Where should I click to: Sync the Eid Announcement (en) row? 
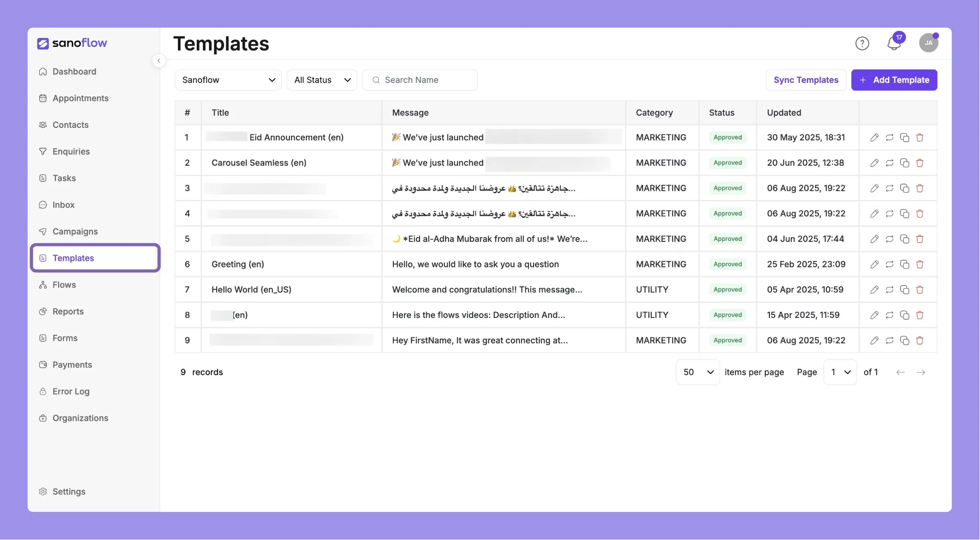click(889, 137)
